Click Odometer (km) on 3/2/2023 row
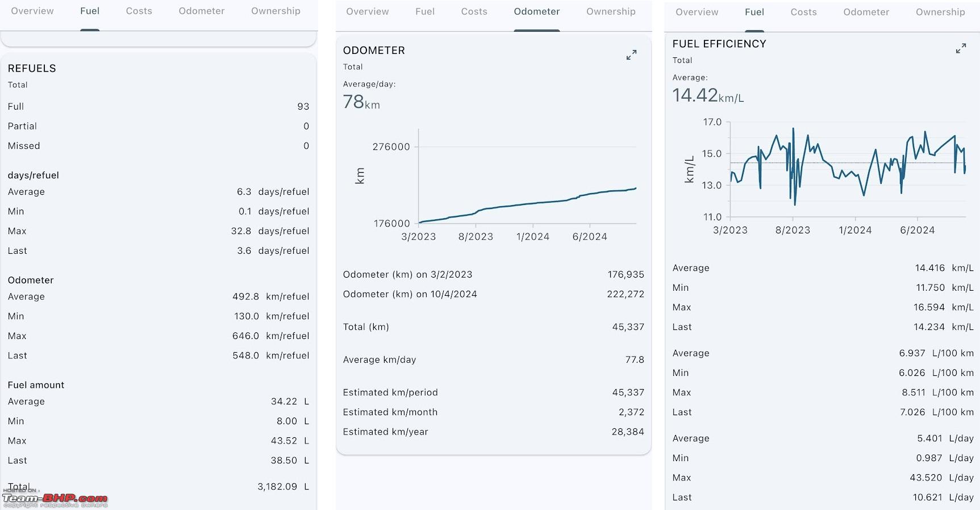980x510 pixels. pyautogui.click(x=493, y=274)
